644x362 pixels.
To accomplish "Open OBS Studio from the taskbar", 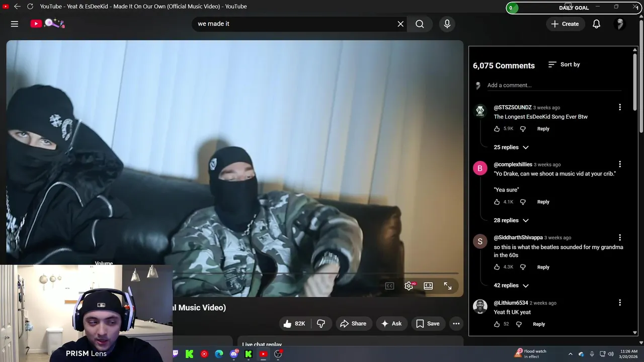I will (278, 354).
